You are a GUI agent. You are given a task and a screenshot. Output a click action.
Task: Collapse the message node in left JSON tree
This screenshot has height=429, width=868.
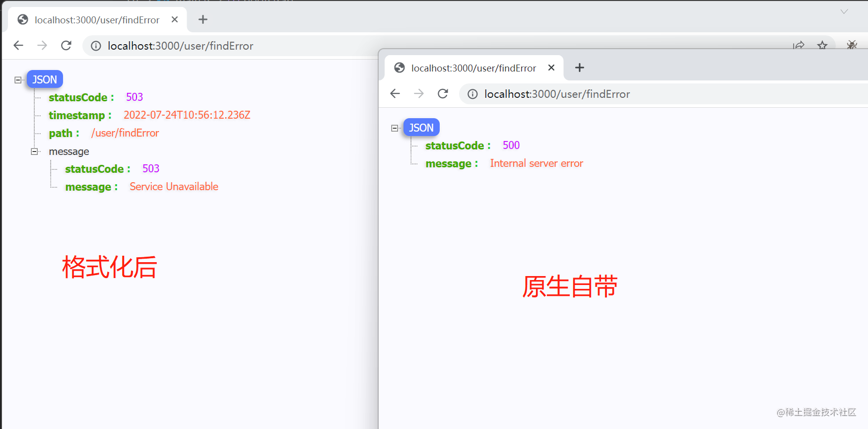coord(34,151)
